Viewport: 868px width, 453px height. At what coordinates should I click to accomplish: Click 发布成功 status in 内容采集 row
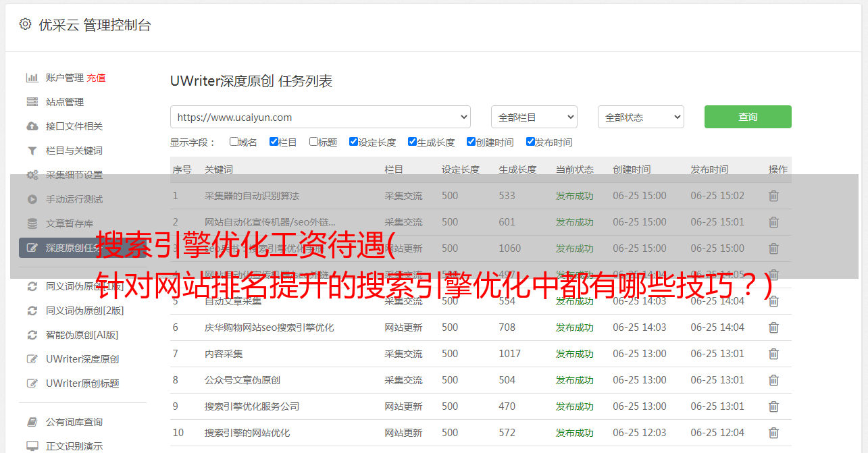pos(575,354)
